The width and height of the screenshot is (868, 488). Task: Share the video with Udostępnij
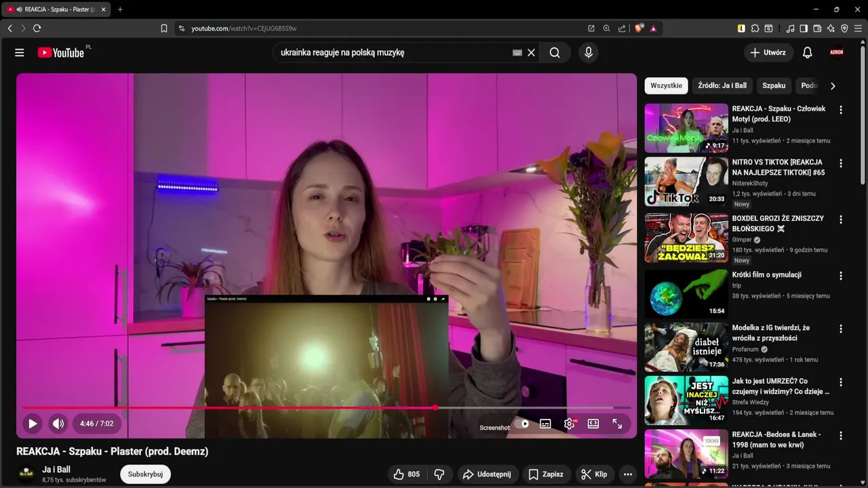click(488, 474)
